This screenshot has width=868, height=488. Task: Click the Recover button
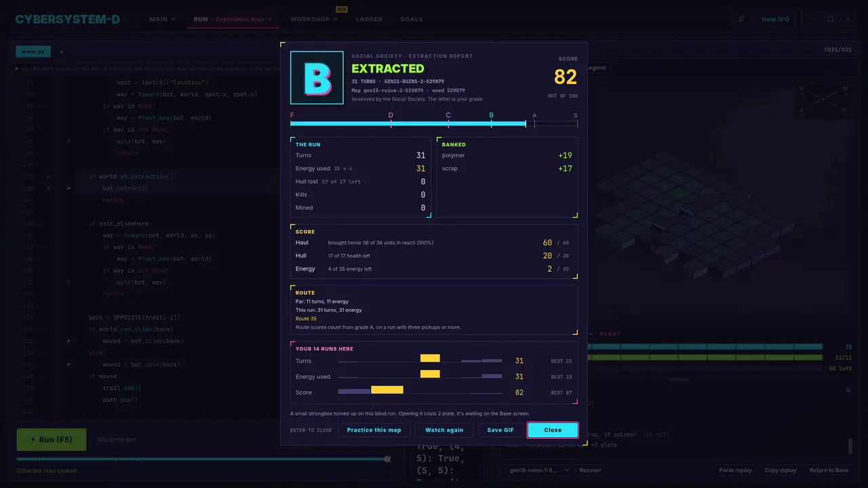point(590,470)
